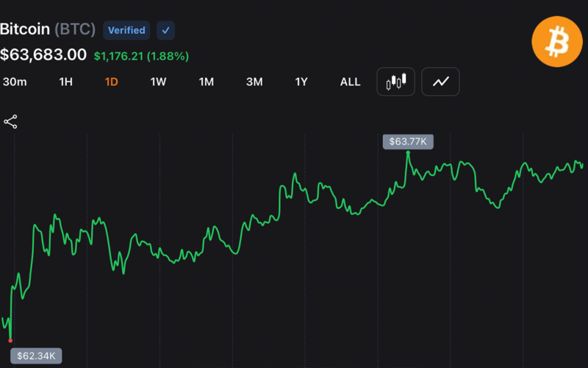Open the share chart icon
This screenshot has width=588, height=368.
click(x=10, y=121)
